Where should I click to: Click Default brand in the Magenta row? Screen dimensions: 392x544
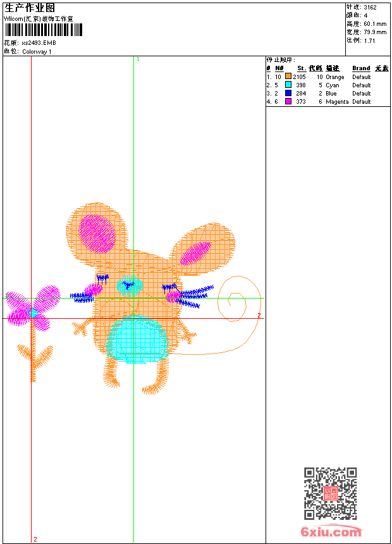[x=361, y=102]
